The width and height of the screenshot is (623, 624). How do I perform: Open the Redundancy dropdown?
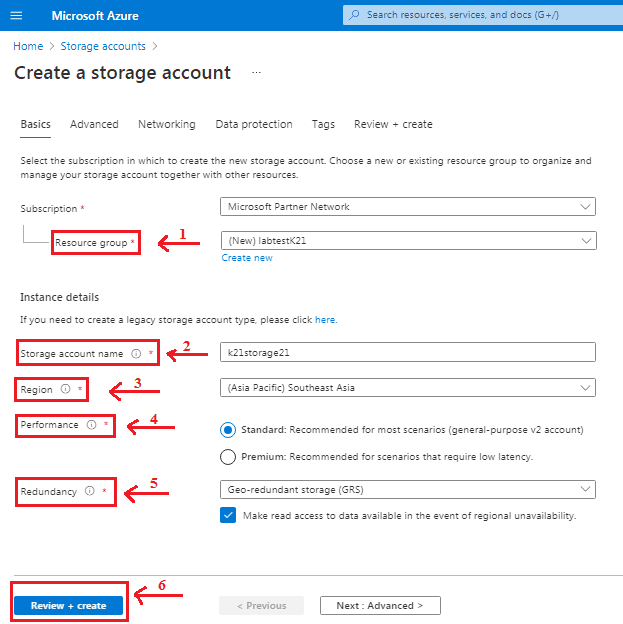[407, 489]
